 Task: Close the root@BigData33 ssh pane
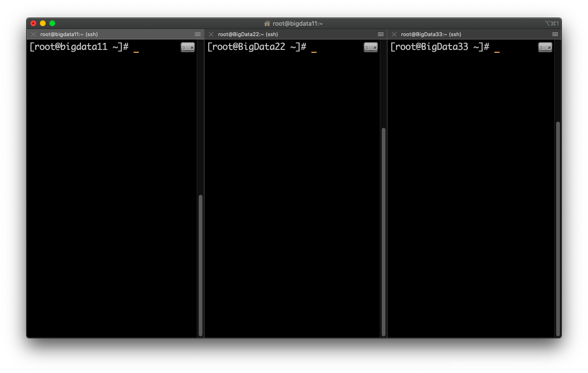tap(394, 34)
